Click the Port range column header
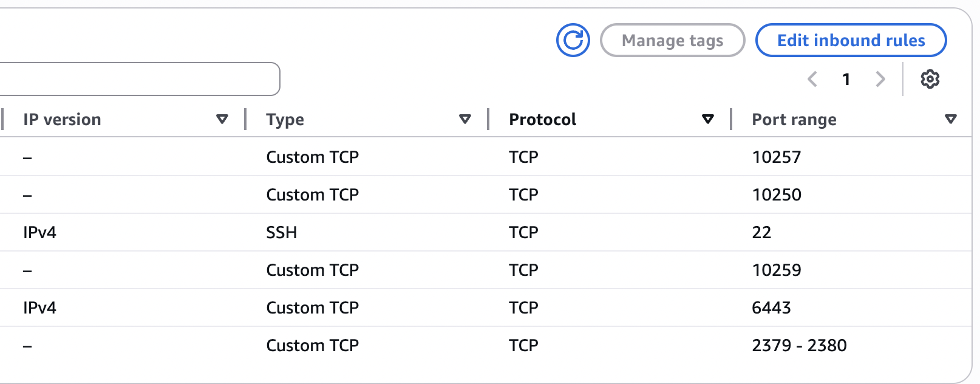The height and width of the screenshot is (384, 980). point(794,119)
